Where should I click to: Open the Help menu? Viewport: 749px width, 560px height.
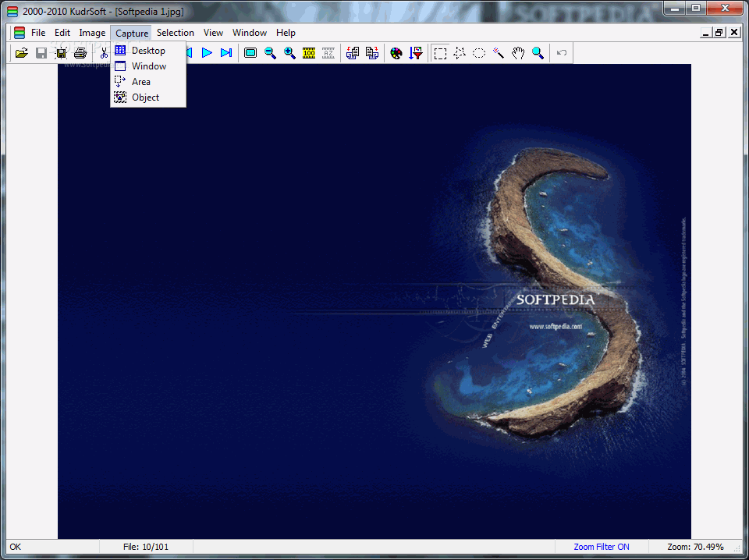click(286, 33)
